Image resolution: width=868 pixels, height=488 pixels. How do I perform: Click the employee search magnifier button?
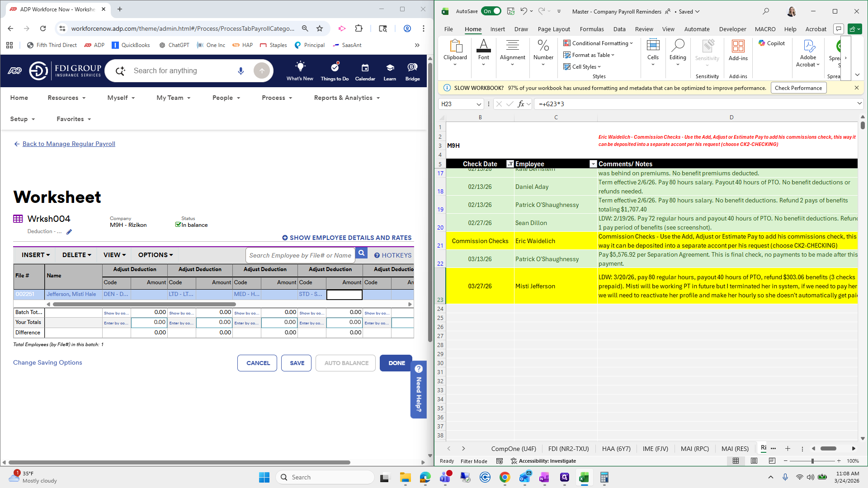[362, 253]
